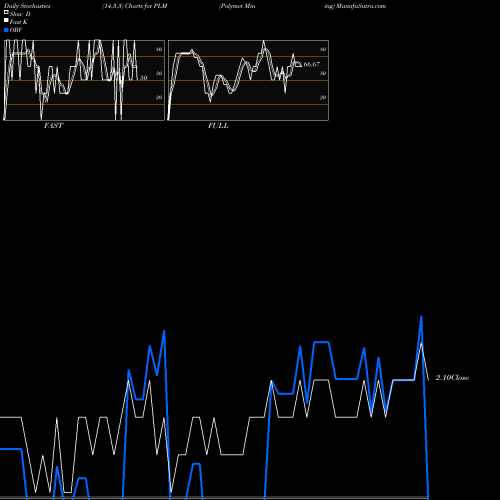Click the MunafaSutra.com text in header
Viewport: 500px width, 500px height.
click(x=361, y=6)
